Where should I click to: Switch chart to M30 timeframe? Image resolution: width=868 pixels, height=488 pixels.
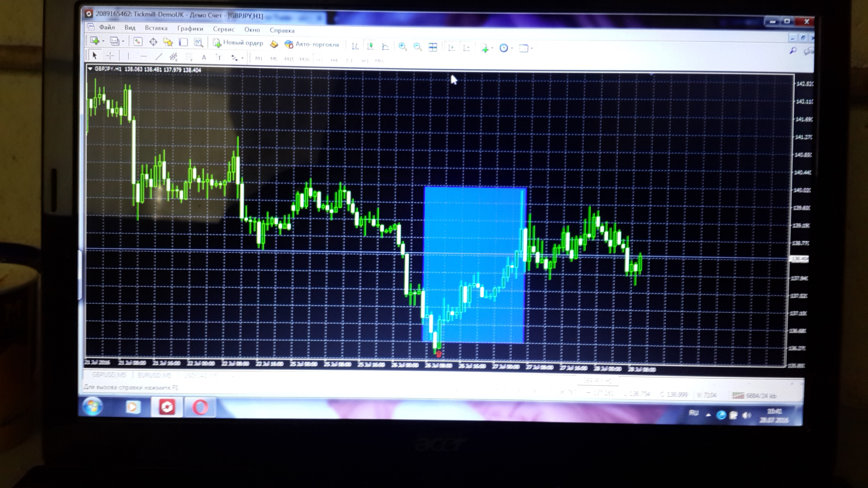pos(304,60)
